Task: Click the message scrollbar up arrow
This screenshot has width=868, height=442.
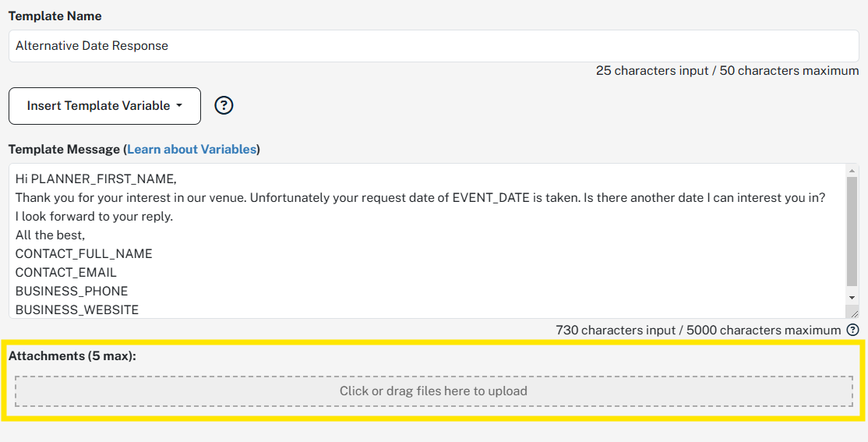Action: coord(852,171)
